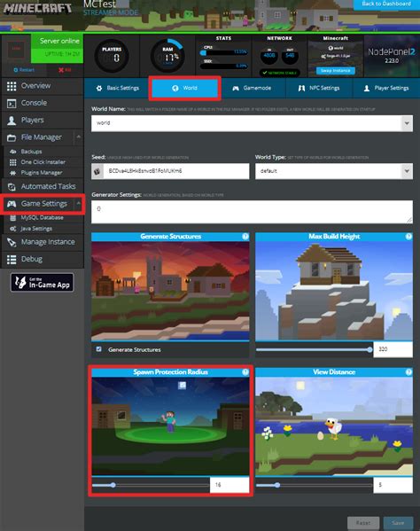
Task: Open the World Name dropdown arrow
Action: pyautogui.click(x=407, y=123)
